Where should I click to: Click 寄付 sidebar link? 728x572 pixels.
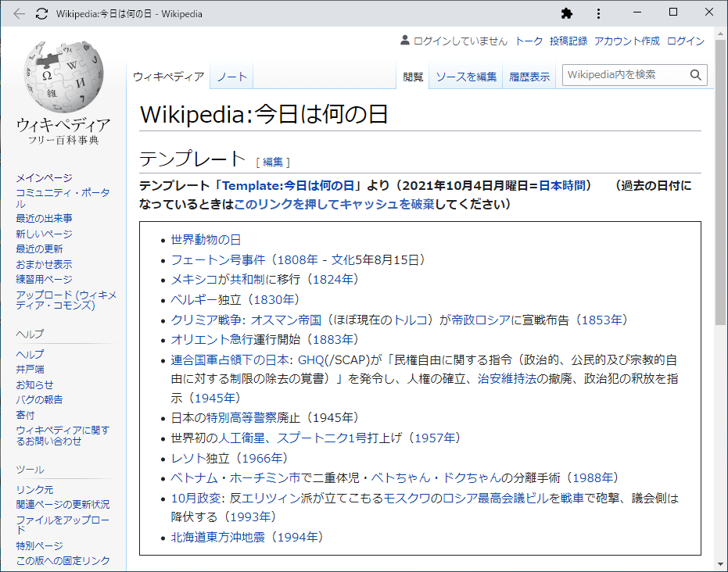point(25,415)
